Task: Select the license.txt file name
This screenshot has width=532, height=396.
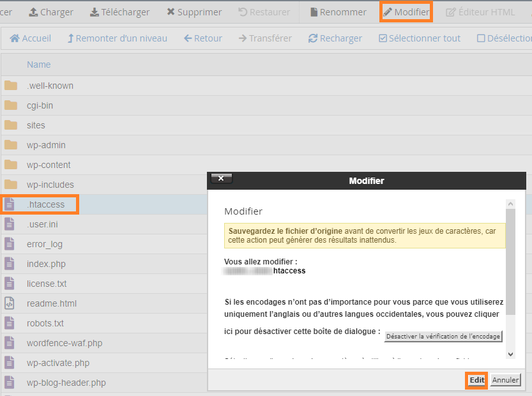Action: click(x=47, y=284)
